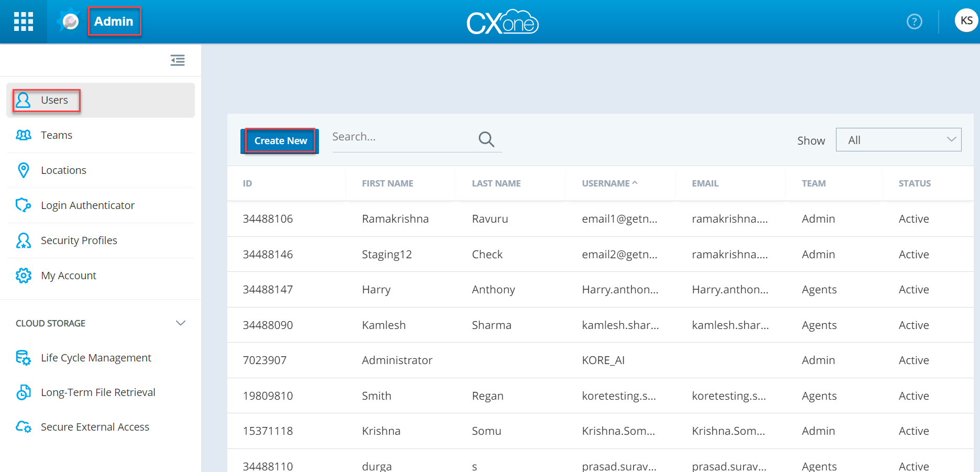
Task: Click the search magnifier icon
Action: pos(486,139)
